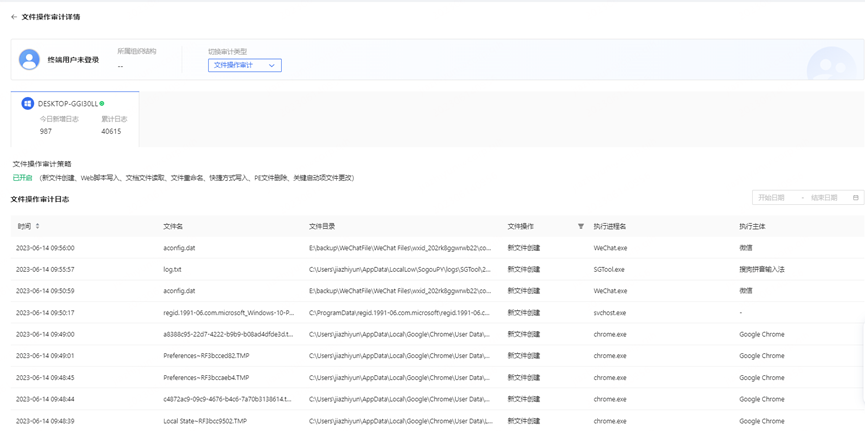Viewport: 865px width, 431px height.
Task: Click the a8388c95-22d7 file name
Action: (x=228, y=334)
